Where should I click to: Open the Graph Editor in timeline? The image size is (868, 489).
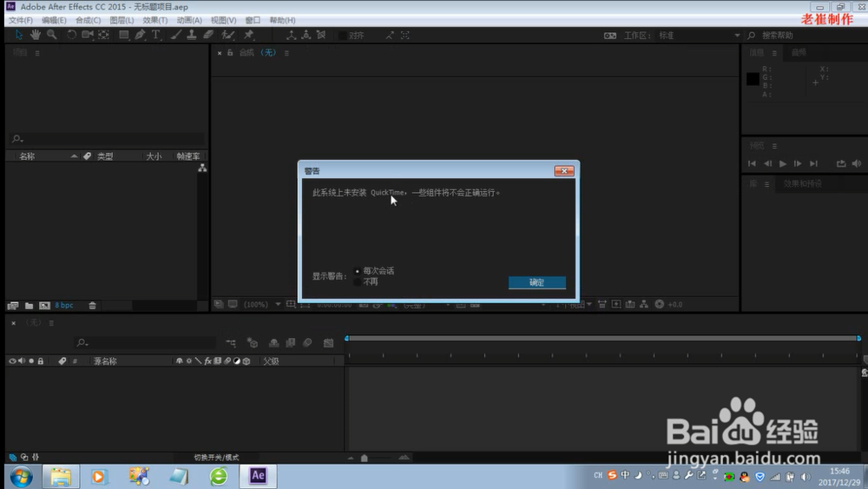point(328,343)
